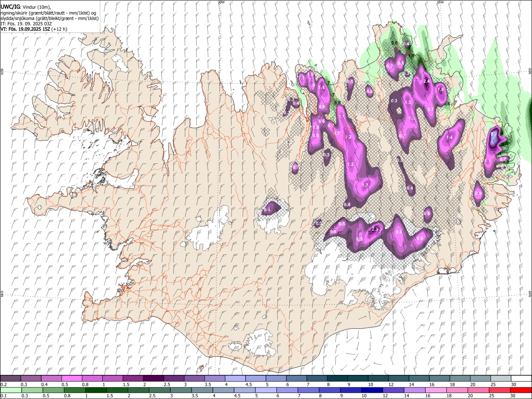This screenshot has height=399, width=532.
Task: Click the '64N' latitude label on right edge
Action: 530,293
